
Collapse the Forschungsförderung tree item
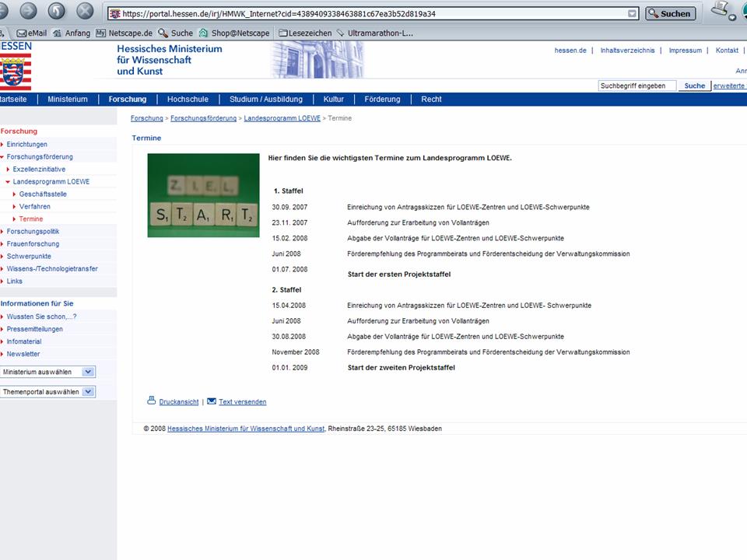click(x=3, y=157)
